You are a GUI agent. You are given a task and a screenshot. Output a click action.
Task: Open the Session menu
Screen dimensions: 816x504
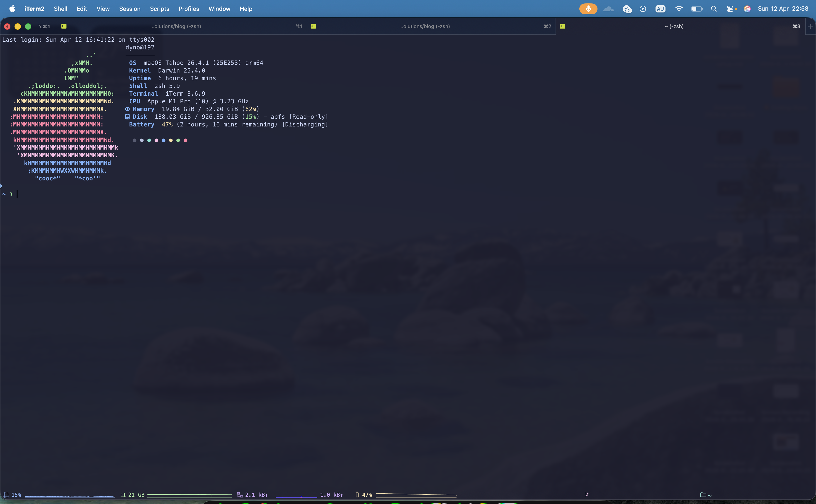(x=130, y=9)
